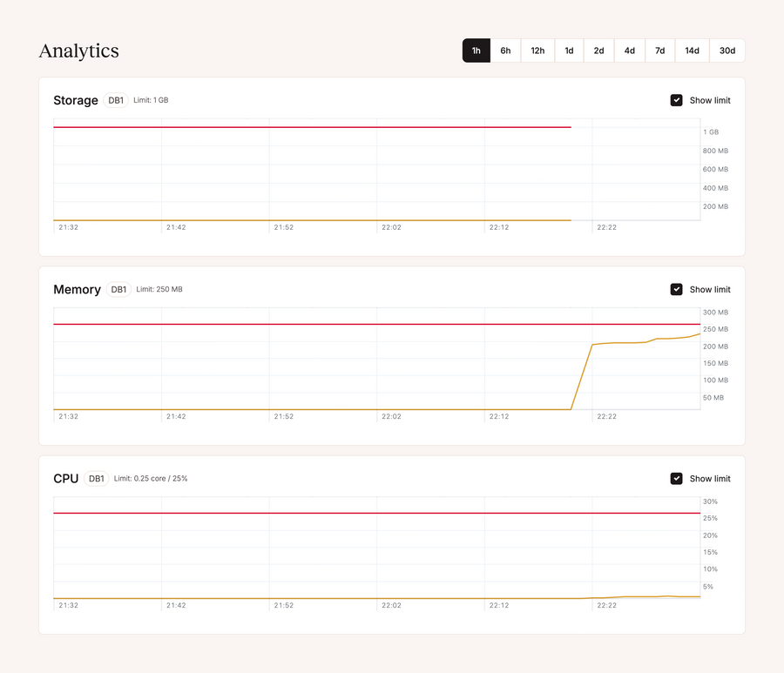Click the DB1 badge in the Storage panel
The width and height of the screenshot is (784, 673).
[x=116, y=100]
